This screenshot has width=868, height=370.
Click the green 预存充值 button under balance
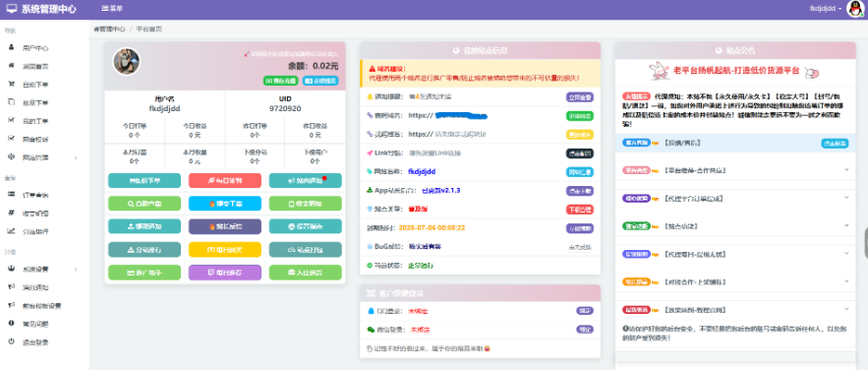(x=281, y=81)
